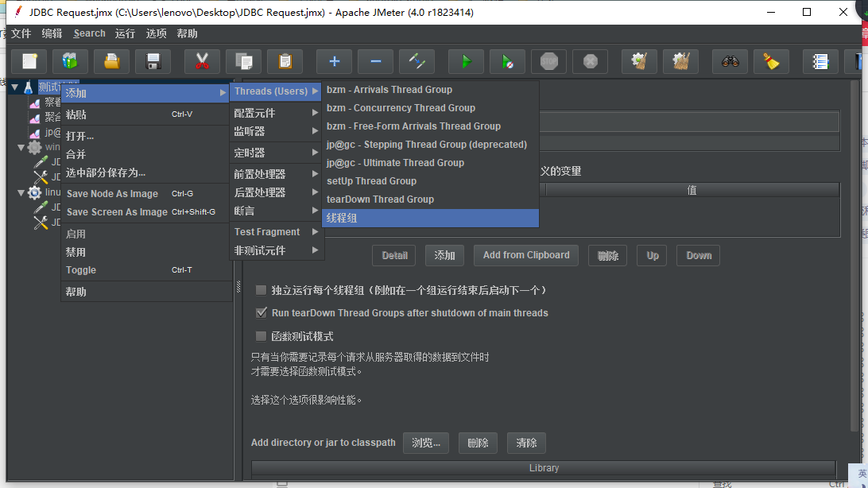Click the New test plan toolbar icon

click(x=29, y=61)
